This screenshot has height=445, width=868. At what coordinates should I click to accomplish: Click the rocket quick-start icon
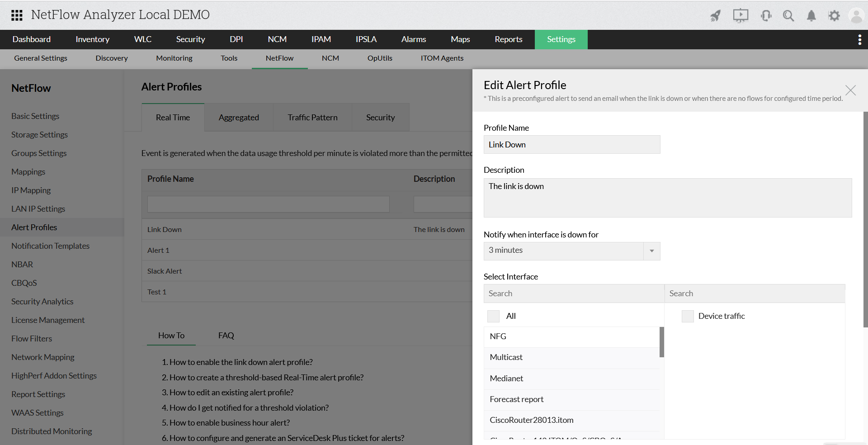click(715, 16)
